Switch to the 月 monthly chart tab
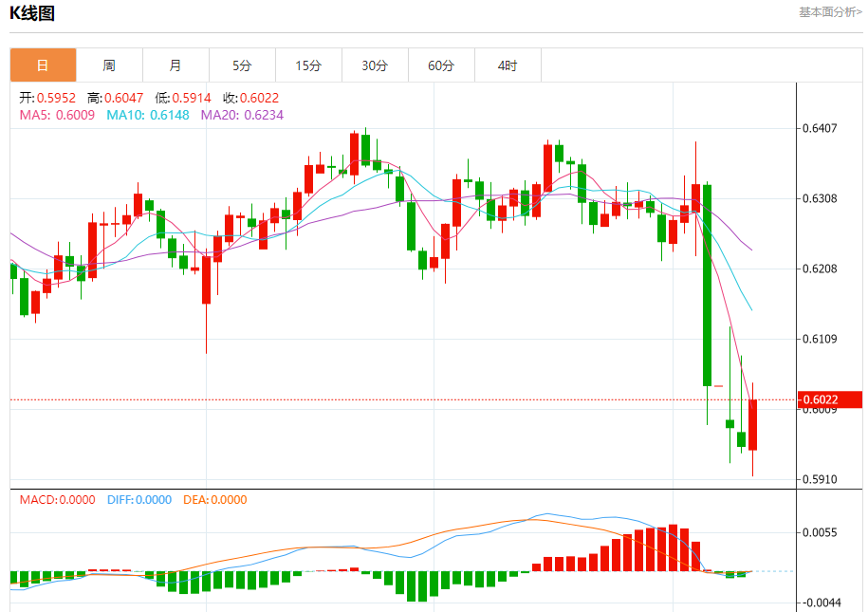Viewport: 868px width, 612px height. tap(176, 65)
